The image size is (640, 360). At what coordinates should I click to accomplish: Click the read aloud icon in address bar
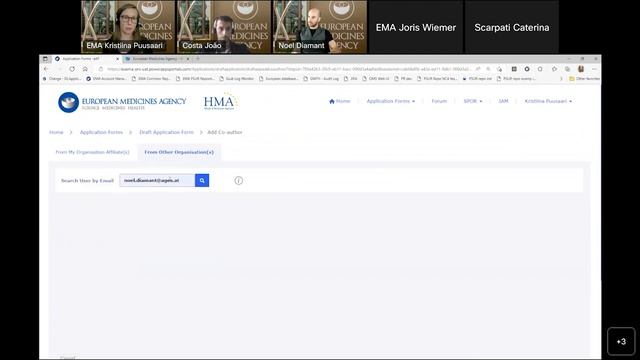pos(478,69)
